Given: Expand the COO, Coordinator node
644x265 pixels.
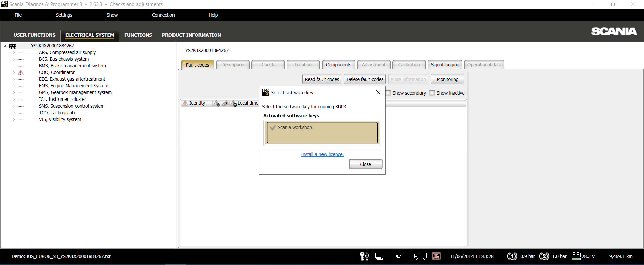Looking at the screenshot, I should click(13, 73).
